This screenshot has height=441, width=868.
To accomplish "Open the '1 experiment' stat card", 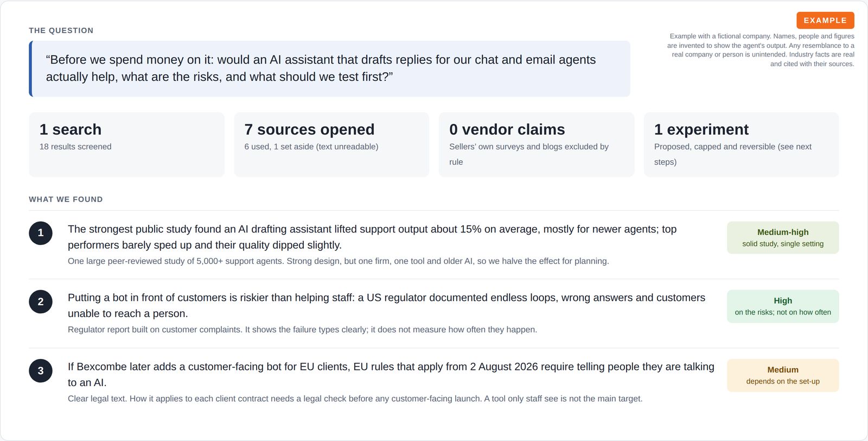I will (x=741, y=144).
